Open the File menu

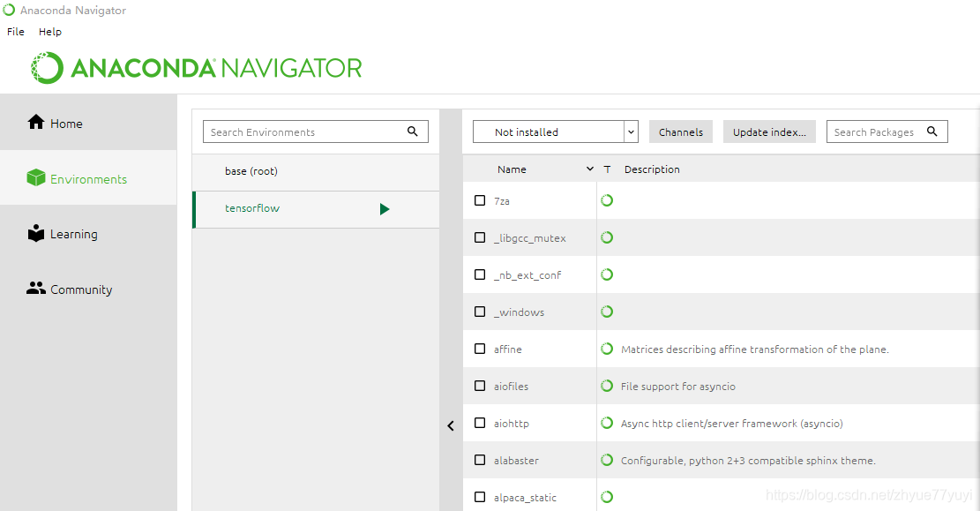click(16, 31)
